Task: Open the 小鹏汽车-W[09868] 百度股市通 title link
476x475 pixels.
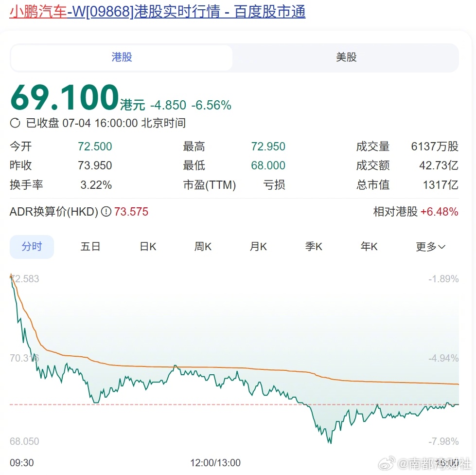Action: 157,12
